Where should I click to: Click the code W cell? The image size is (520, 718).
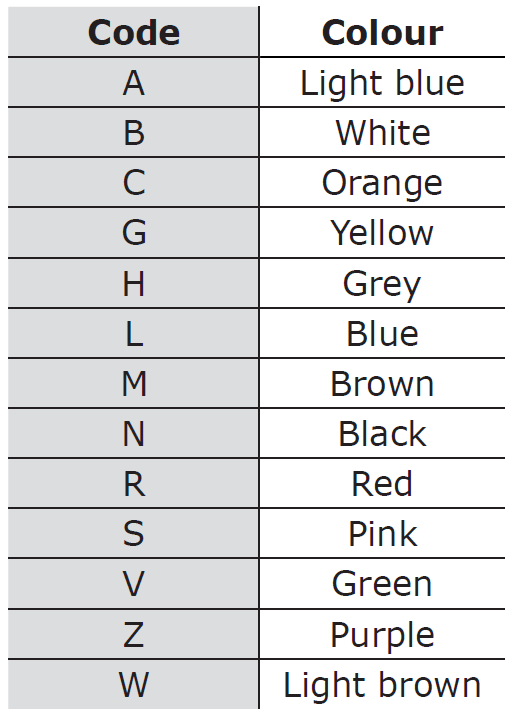point(133,685)
